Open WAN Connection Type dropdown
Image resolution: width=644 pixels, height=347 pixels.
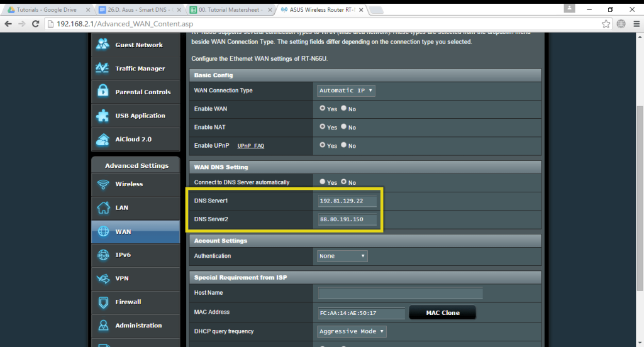346,91
